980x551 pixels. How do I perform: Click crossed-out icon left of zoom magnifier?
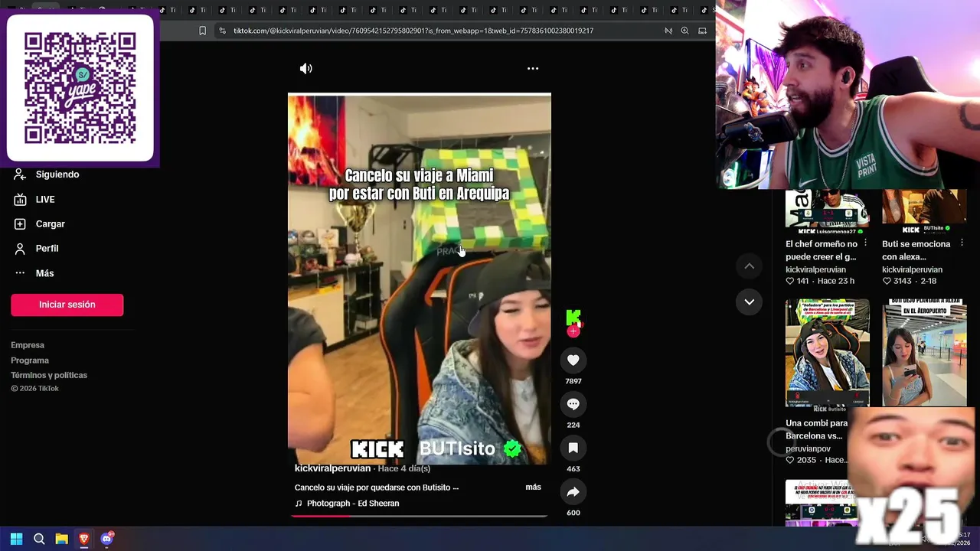(x=668, y=31)
